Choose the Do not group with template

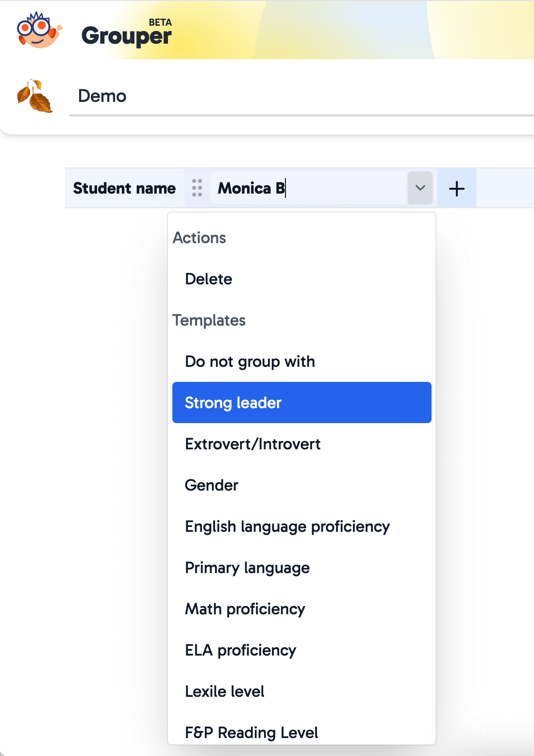(x=250, y=361)
